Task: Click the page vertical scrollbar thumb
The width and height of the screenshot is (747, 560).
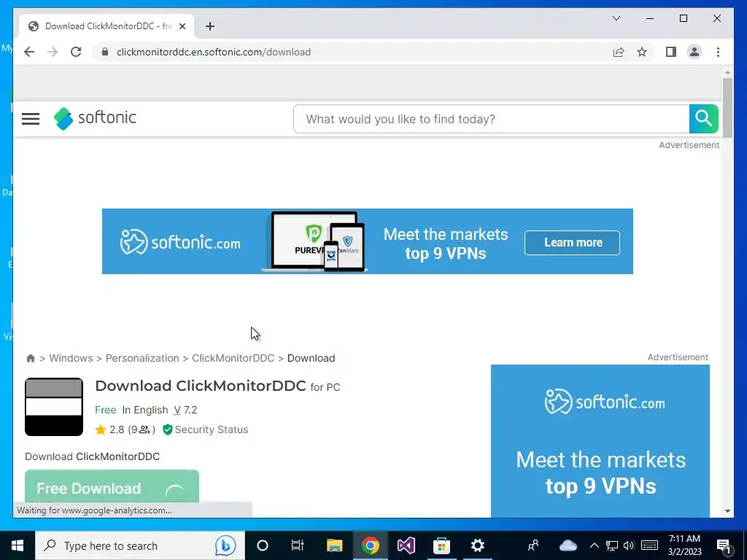Action: point(727,108)
